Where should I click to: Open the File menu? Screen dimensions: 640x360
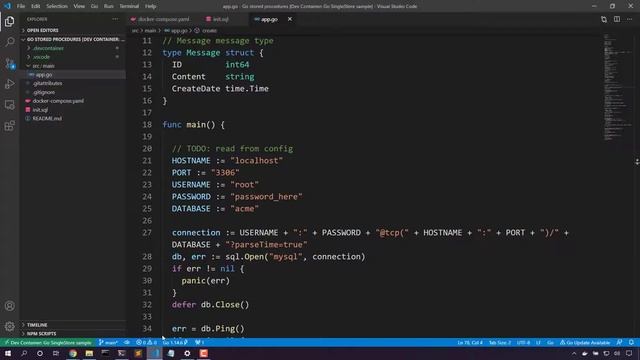(21, 6)
